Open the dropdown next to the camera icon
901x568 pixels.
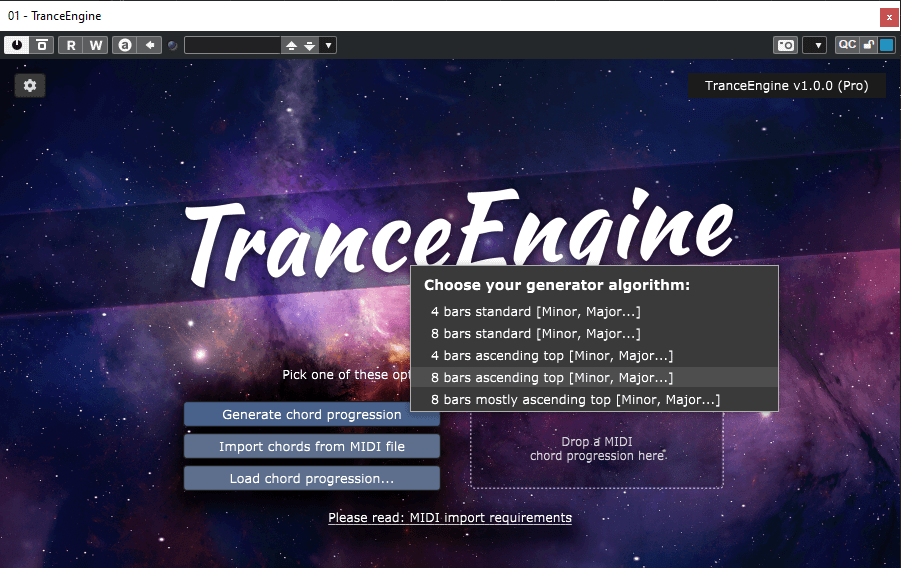click(817, 45)
